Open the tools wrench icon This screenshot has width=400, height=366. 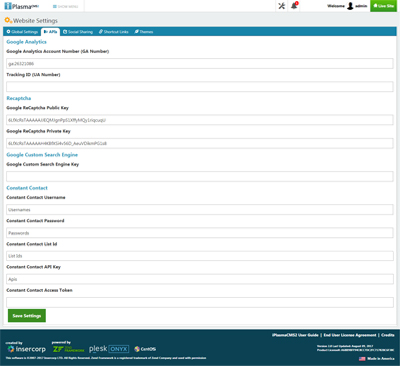click(282, 6)
